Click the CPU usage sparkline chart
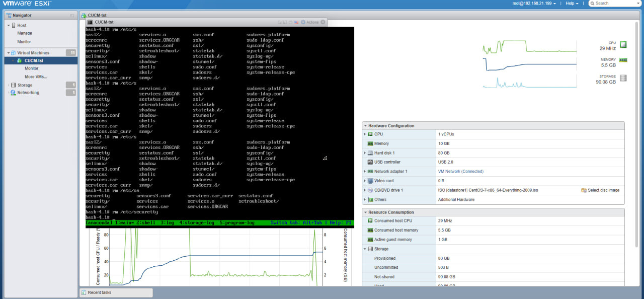644x299 pixels. [x=529, y=46]
